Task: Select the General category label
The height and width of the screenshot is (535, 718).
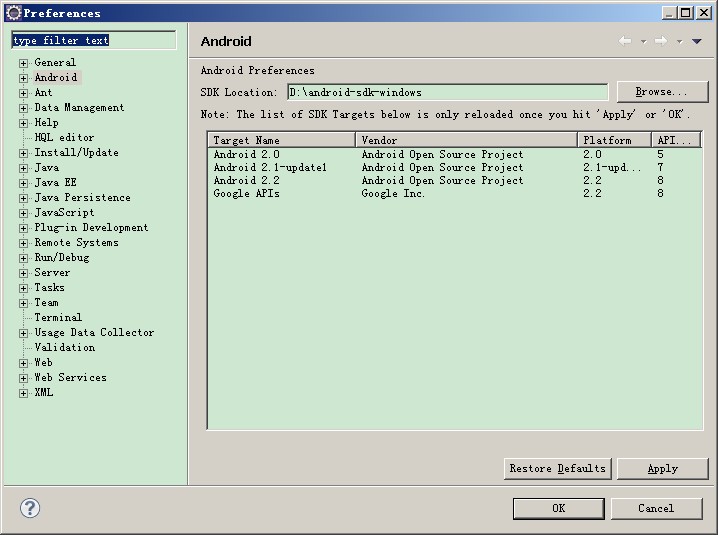Action: coord(55,62)
